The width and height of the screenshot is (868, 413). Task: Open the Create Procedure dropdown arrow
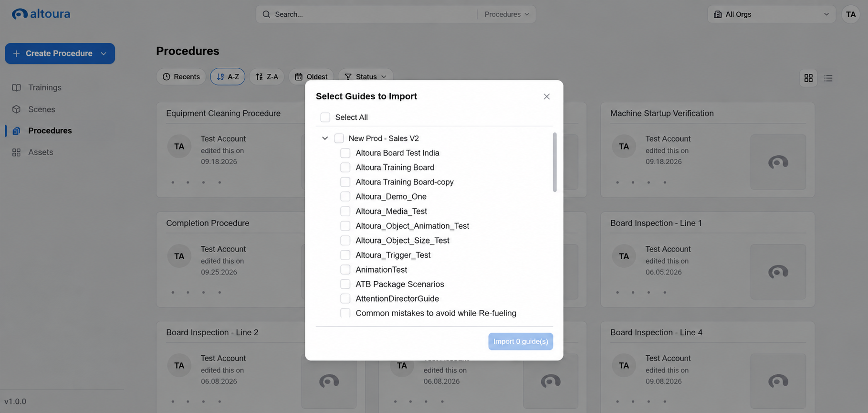[x=104, y=53]
